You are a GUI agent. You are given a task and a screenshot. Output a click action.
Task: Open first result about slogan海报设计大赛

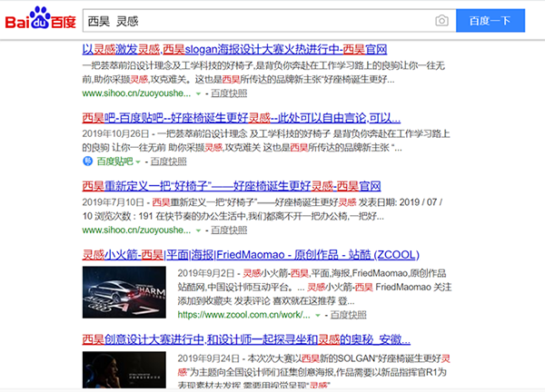coord(235,49)
